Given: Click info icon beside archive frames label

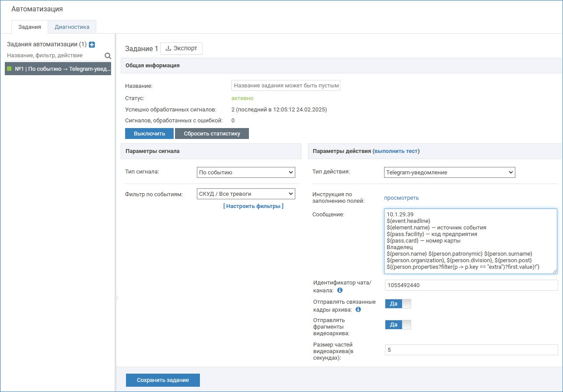Looking at the screenshot, I should click(x=358, y=309).
